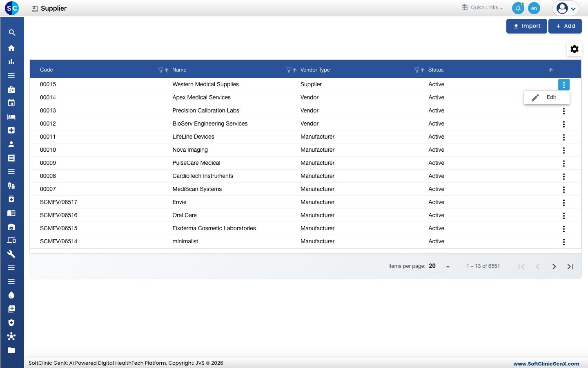The height and width of the screenshot is (368, 588).
Task: Open actions menu for Western Medical Supplies
Action: [564, 85]
